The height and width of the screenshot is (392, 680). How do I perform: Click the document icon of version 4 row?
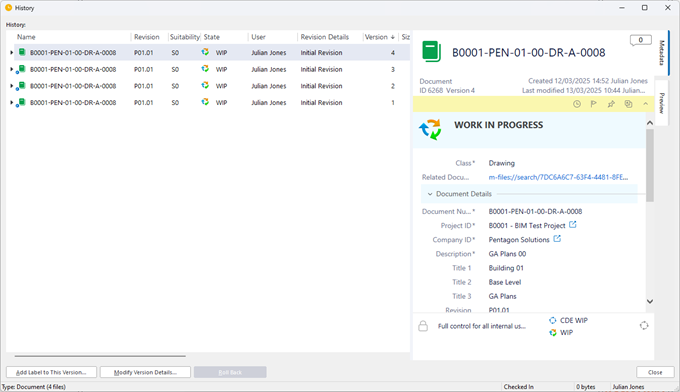(x=22, y=52)
